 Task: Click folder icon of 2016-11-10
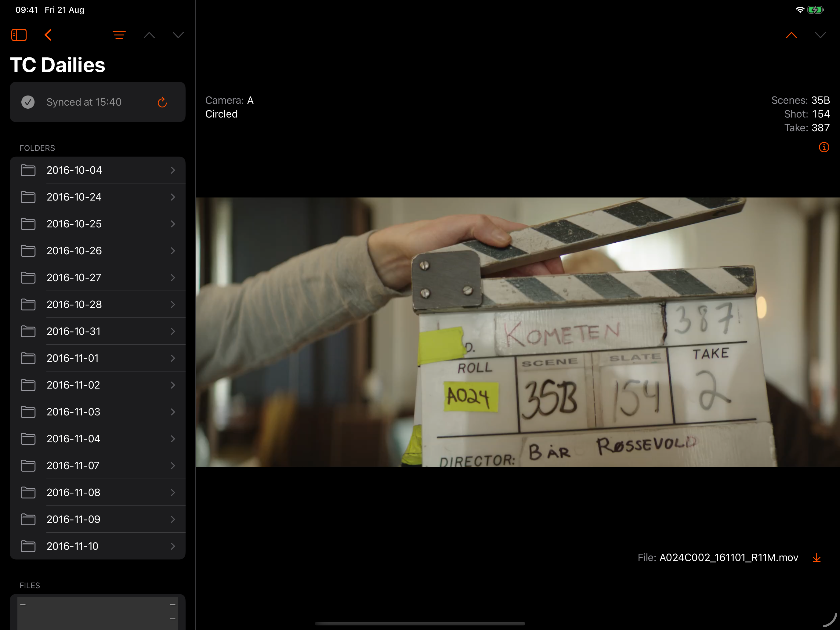28,546
